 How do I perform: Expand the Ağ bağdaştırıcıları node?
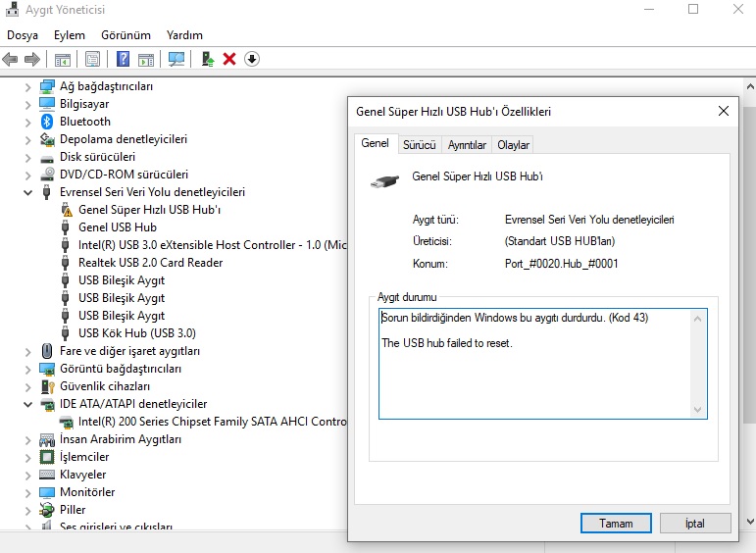click(x=28, y=87)
